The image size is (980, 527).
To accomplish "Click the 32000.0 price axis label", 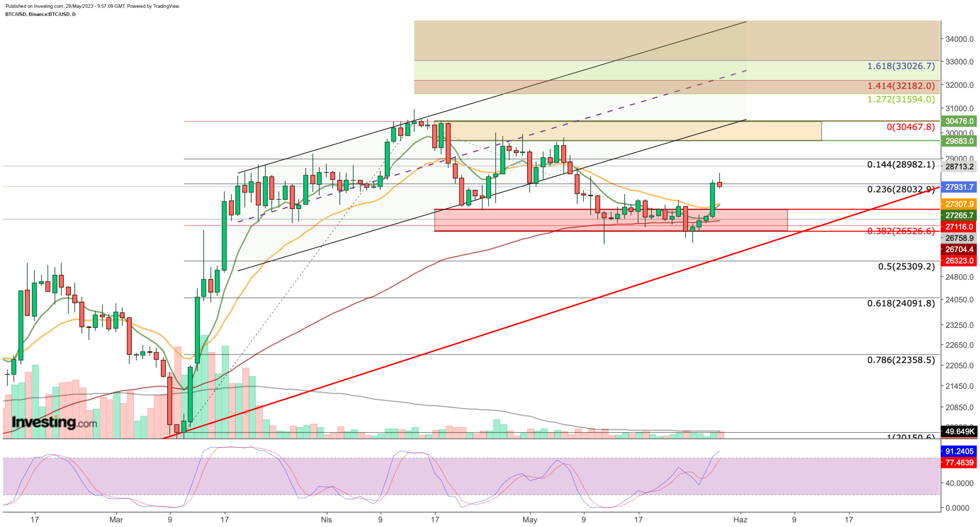I will point(959,85).
